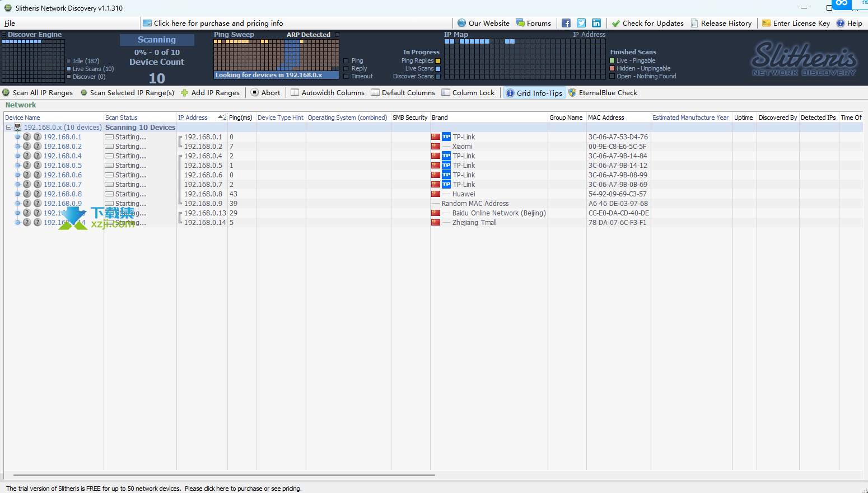The width and height of the screenshot is (868, 493).
Task: Click the Release History document icon
Action: click(x=694, y=23)
